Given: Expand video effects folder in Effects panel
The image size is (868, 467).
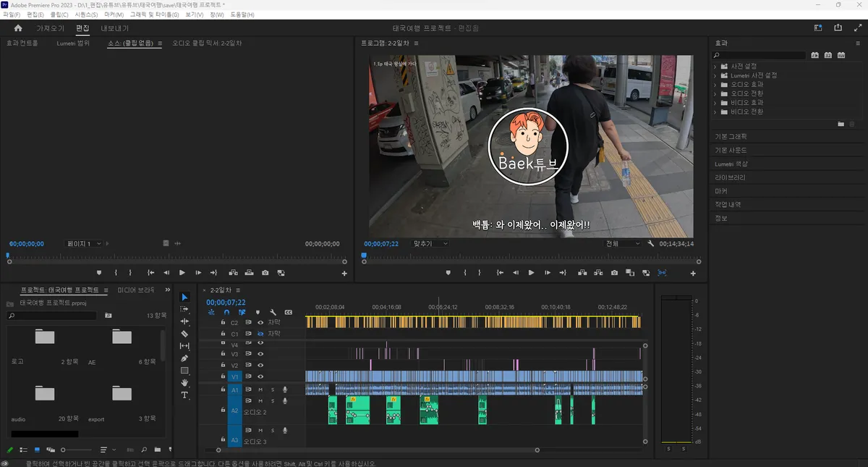Looking at the screenshot, I should coord(715,103).
